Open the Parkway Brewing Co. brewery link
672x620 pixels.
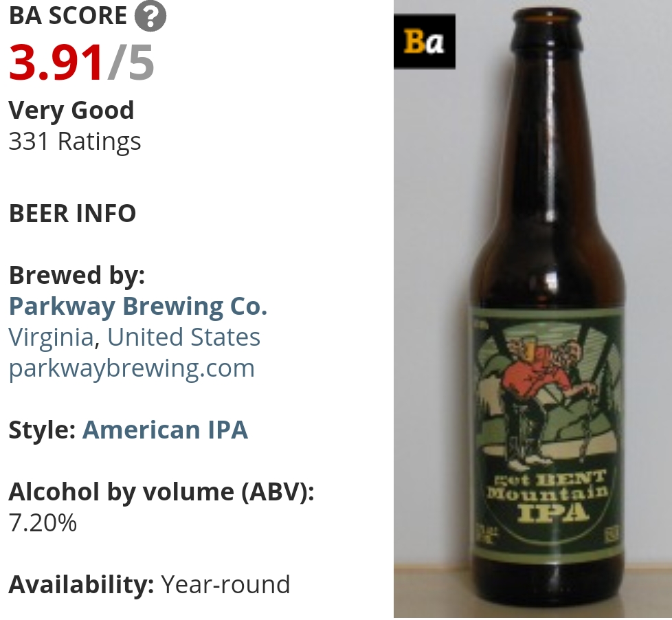pos(138,306)
